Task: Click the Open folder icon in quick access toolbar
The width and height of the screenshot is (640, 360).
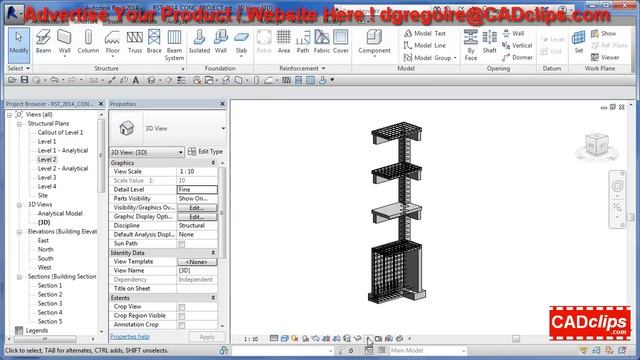Action: [12, 80]
